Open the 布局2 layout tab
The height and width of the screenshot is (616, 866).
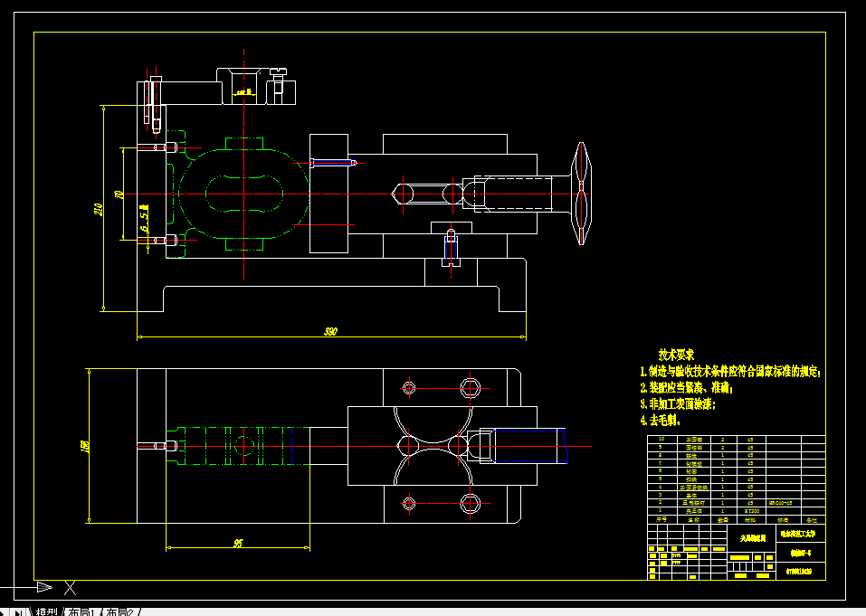pyautogui.click(x=119, y=612)
